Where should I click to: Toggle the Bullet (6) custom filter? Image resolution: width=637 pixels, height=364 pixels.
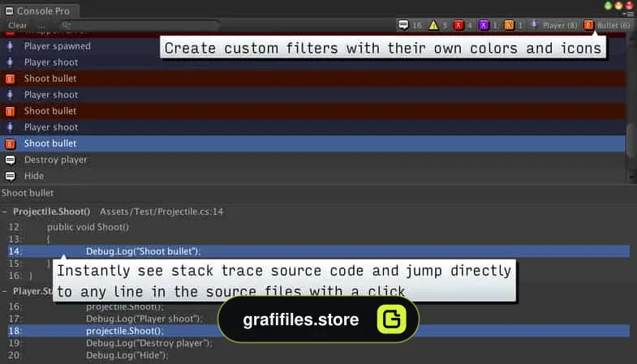pos(607,25)
